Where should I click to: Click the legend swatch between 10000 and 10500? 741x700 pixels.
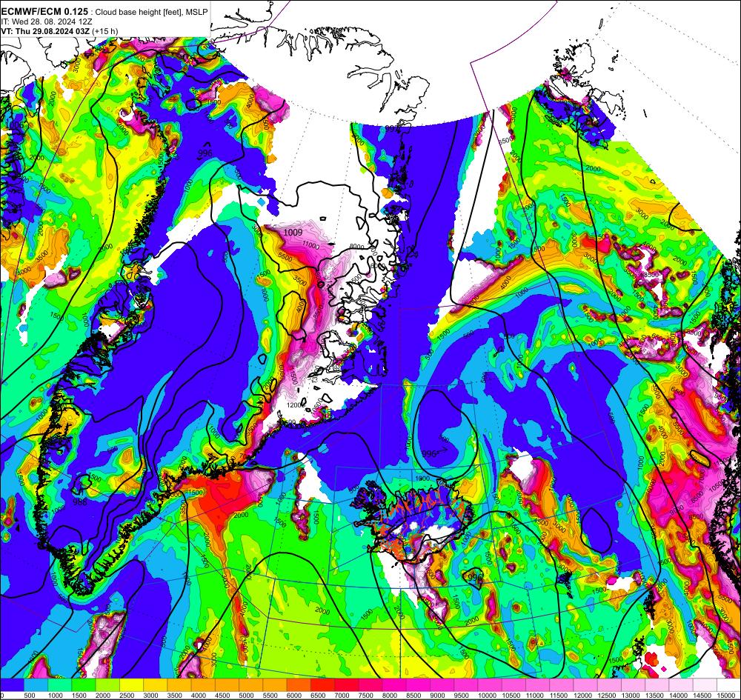[490, 685]
